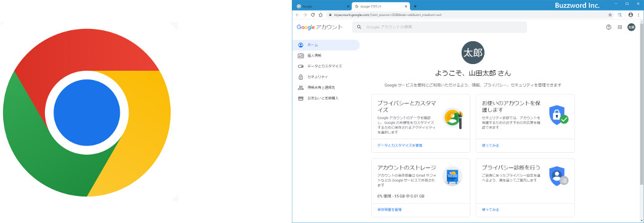The image size is (644, 223).
Task: Open the Google apps grid launcher
Action: coord(620,27)
